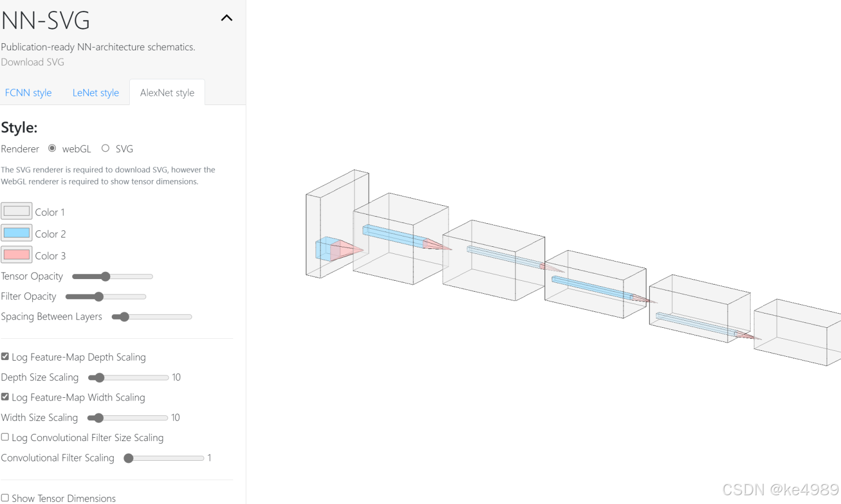Image resolution: width=841 pixels, height=504 pixels.
Task: Uncheck Log Feature-Map Width Scaling
Action: [5, 396]
